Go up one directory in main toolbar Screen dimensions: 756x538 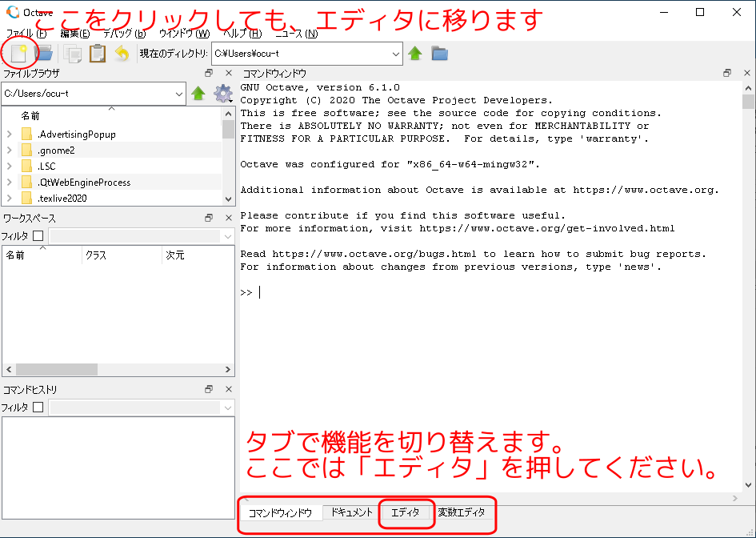(415, 54)
